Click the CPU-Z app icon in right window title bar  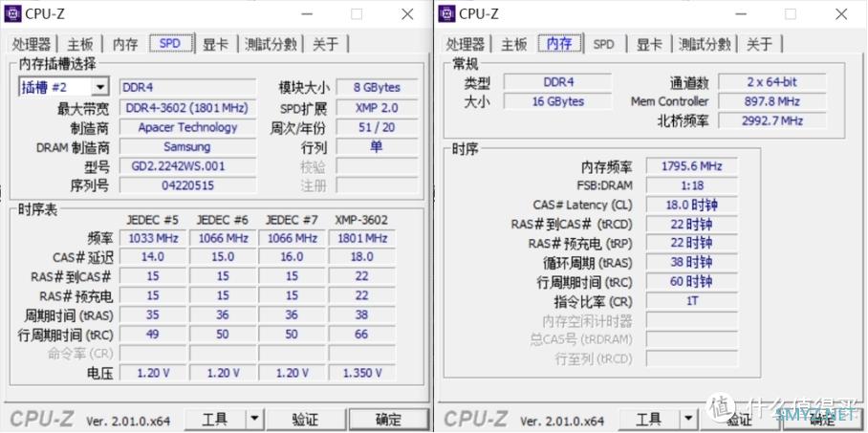pyautogui.click(x=446, y=13)
